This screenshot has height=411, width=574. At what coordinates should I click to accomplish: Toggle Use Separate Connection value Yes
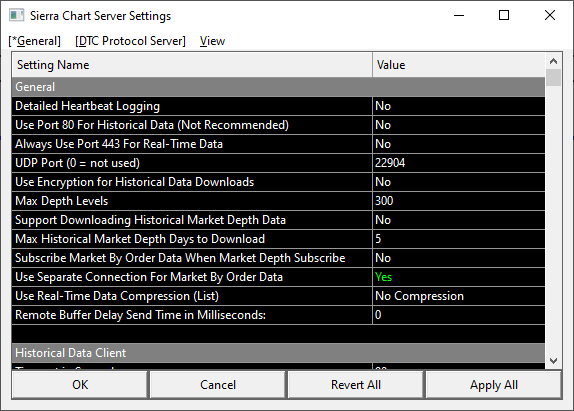pos(459,277)
